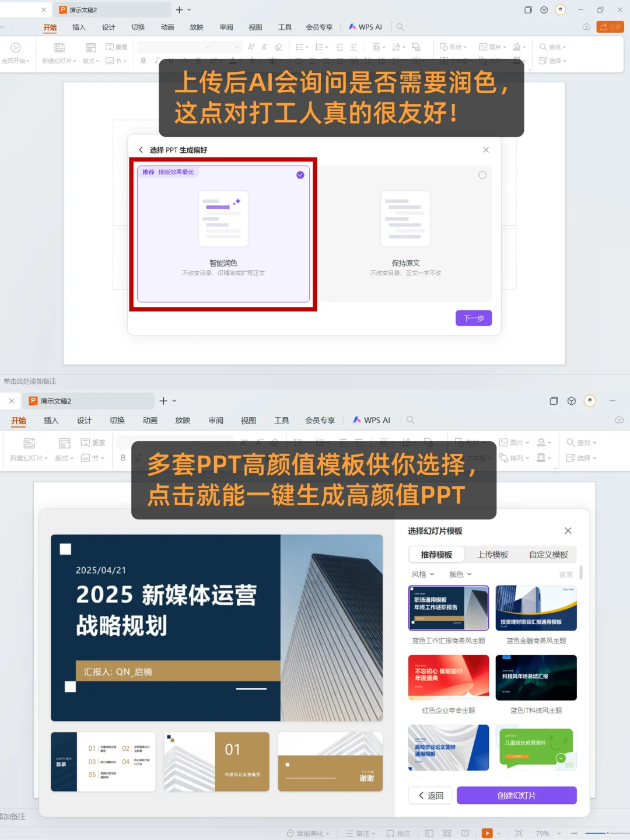Click the Reset button in upper window ribbon
This screenshot has width=630, height=840.
(117, 47)
